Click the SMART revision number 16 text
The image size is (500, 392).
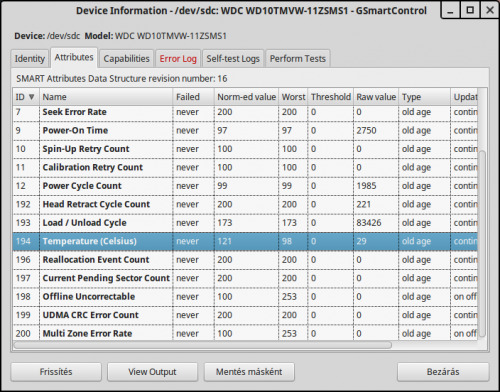222,79
